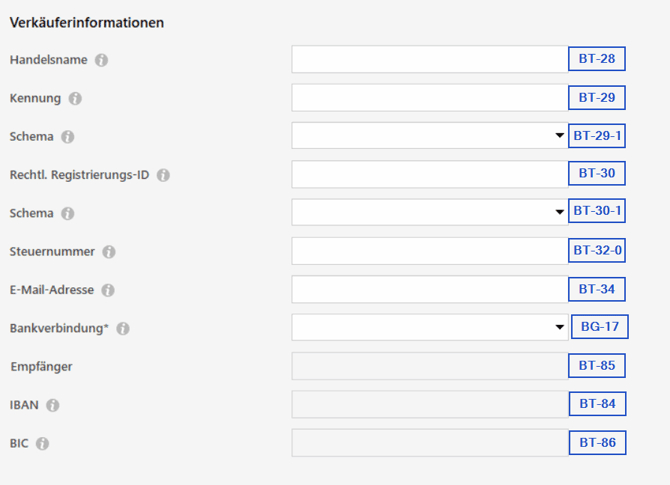Image resolution: width=670 pixels, height=485 pixels.
Task: Click the Steuernummer info icon
Action: pyautogui.click(x=109, y=252)
